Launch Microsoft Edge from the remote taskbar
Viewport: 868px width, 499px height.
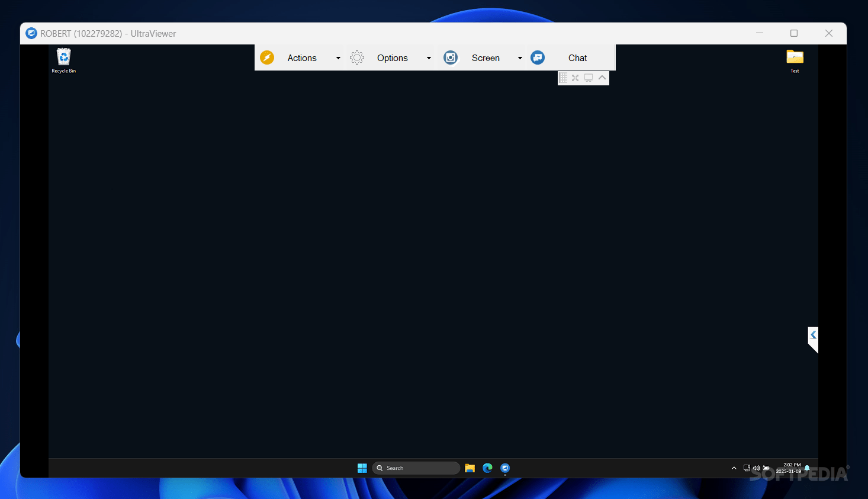pyautogui.click(x=487, y=468)
